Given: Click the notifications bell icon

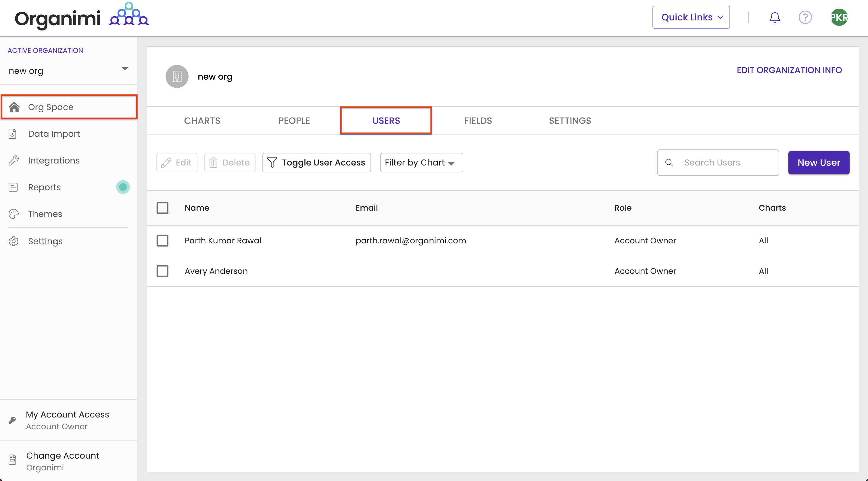Looking at the screenshot, I should pyautogui.click(x=774, y=17).
